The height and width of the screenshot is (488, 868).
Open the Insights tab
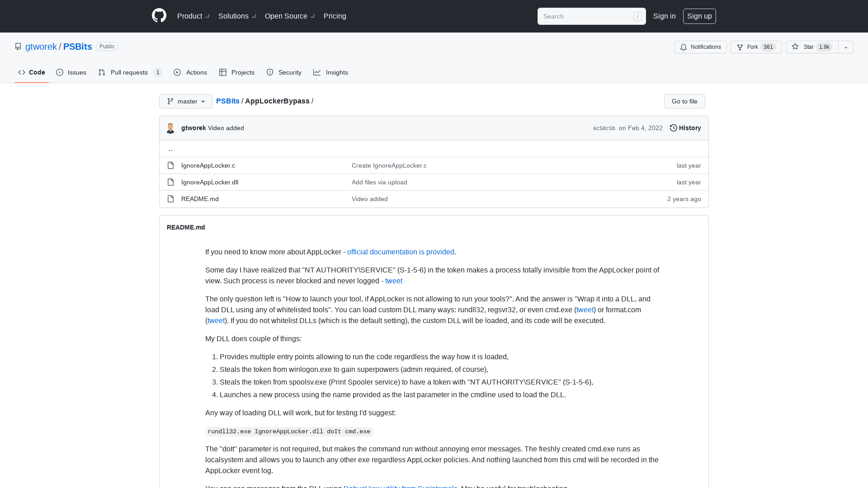pyautogui.click(x=331, y=72)
